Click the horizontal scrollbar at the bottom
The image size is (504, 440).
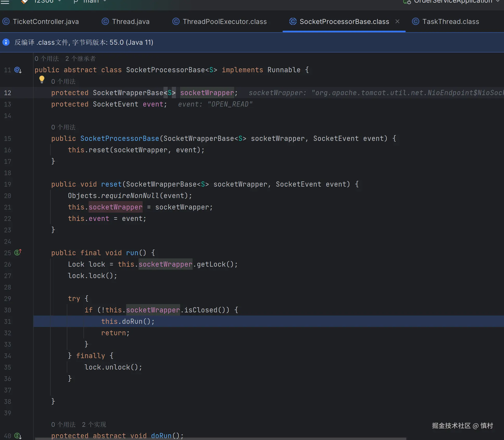coord(220,439)
